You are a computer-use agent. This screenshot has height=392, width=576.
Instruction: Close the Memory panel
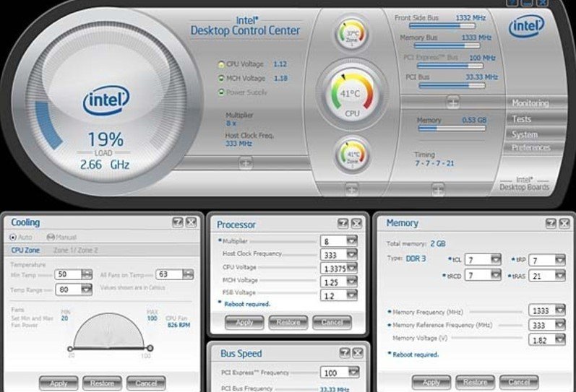[564, 223]
